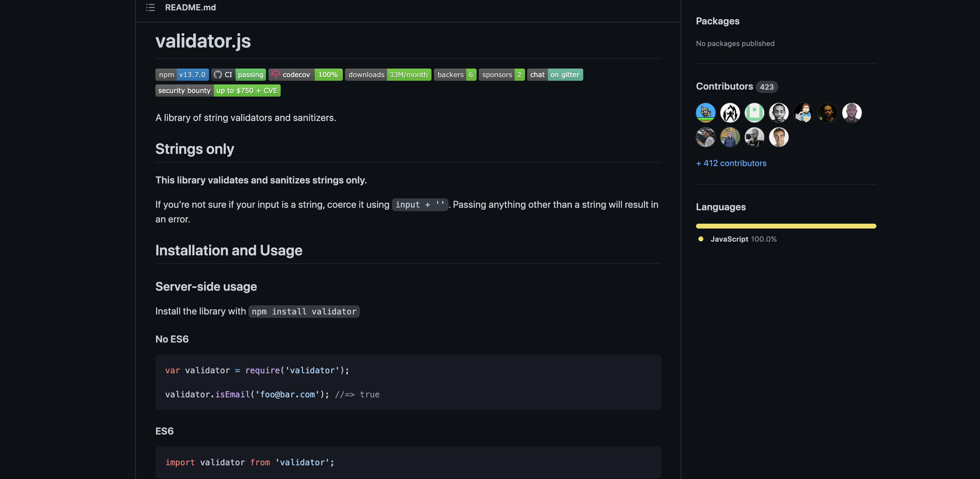This screenshot has height=479, width=980.
Task: Click the npm v13.7.0 version badge
Action: coord(182,75)
